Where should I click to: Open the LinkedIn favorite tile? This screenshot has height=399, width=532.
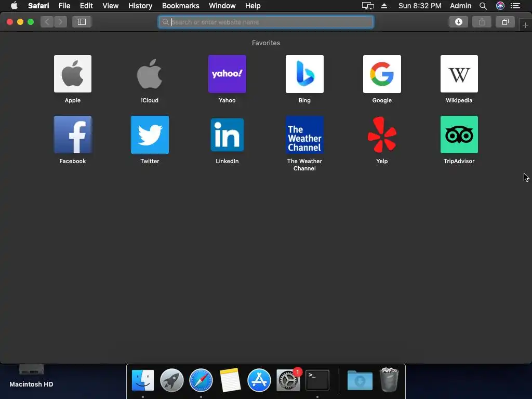click(x=227, y=135)
